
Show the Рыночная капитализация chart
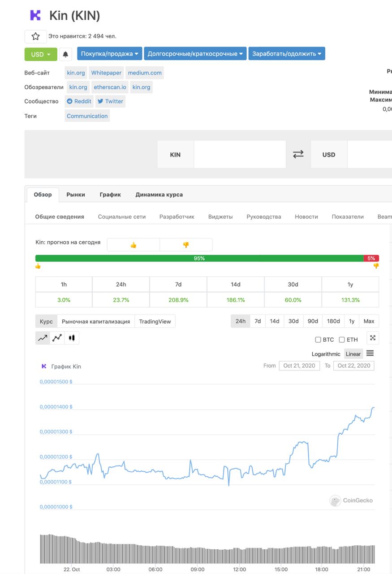coord(96,322)
